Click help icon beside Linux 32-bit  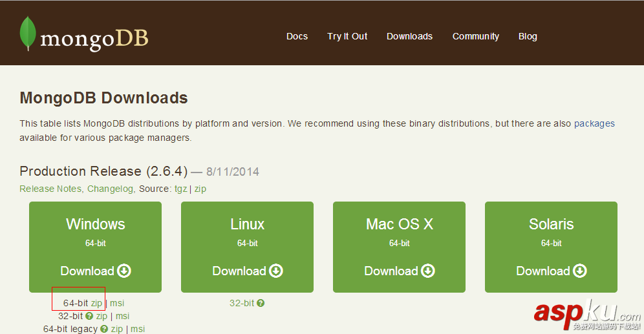(261, 303)
